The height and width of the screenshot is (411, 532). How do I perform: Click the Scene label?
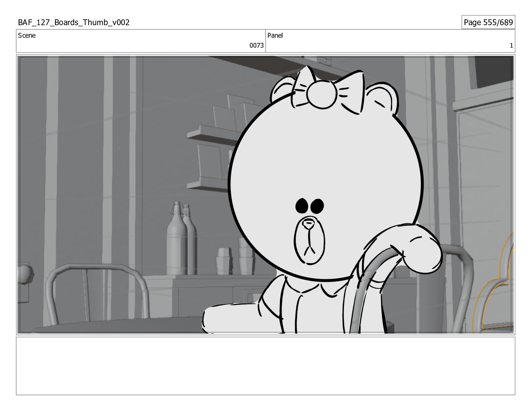(27, 36)
